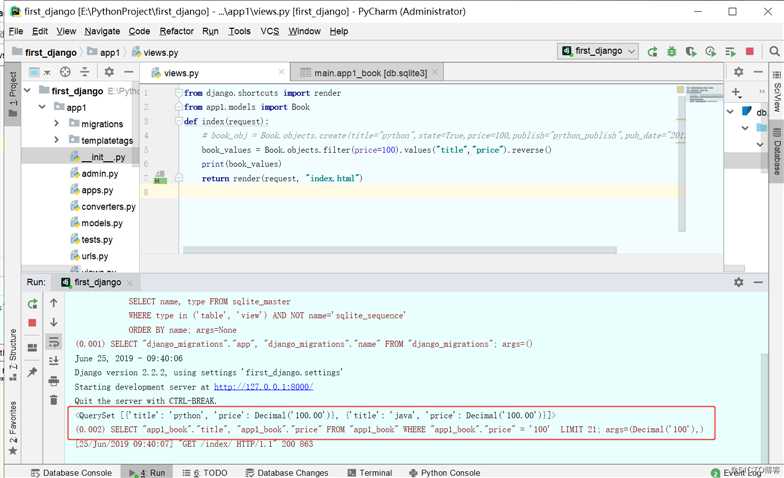Open Run panel settings gear
This screenshot has height=478, width=784.
(x=738, y=282)
